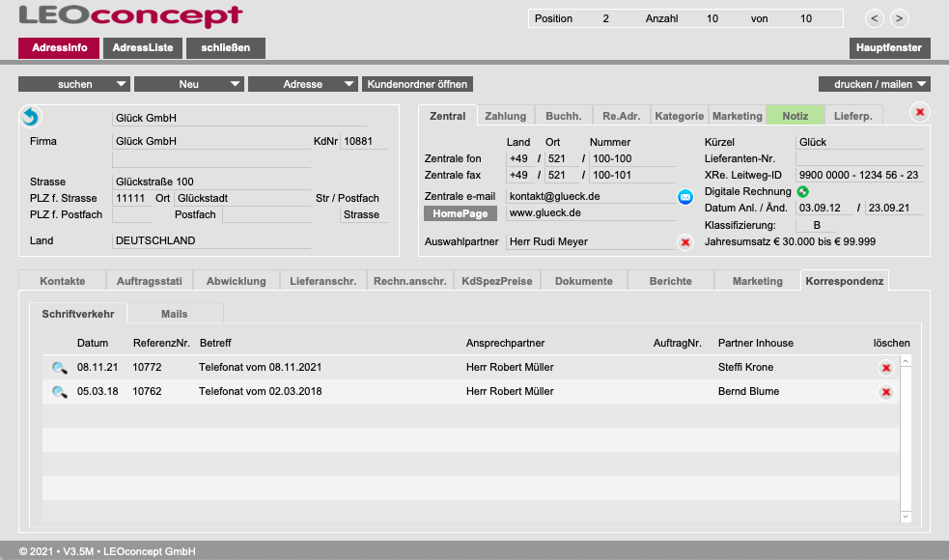The height and width of the screenshot is (560, 949).
Task: Expand the suchen dropdown
Action: point(74,84)
